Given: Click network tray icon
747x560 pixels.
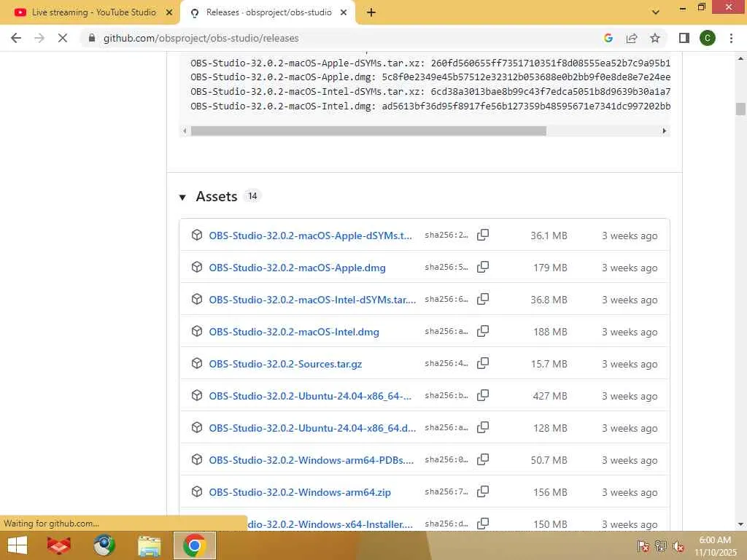Looking at the screenshot, I should [661, 546].
